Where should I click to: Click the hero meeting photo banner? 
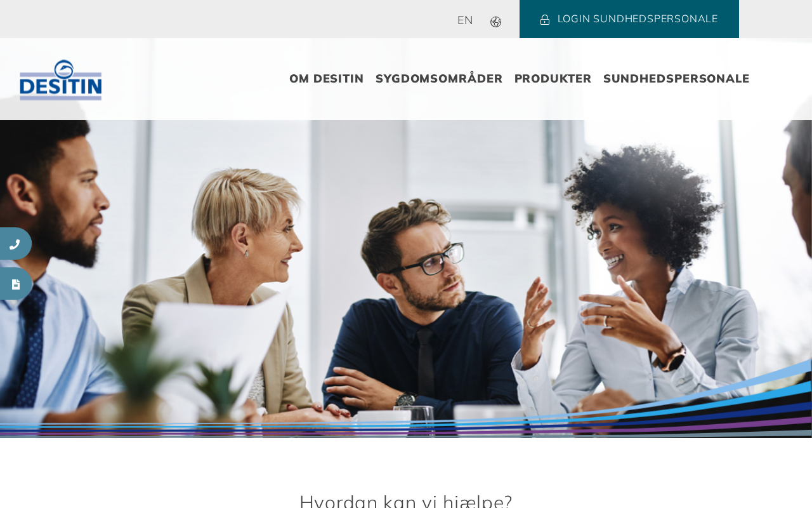(406, 279)
